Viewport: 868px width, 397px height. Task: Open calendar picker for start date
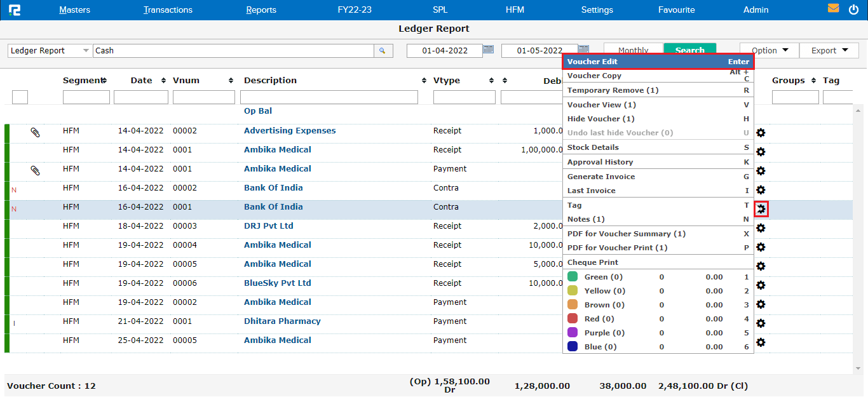point(488,50)
